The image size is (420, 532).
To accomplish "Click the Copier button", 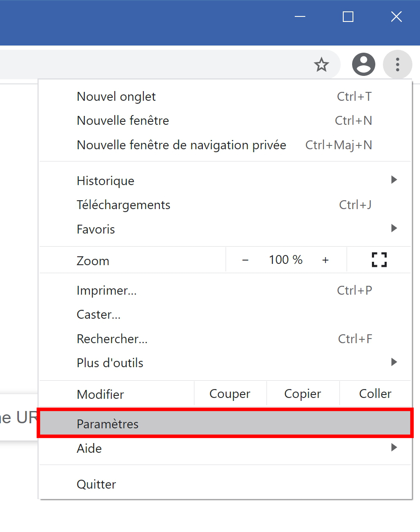I will [x=303, y=394].
